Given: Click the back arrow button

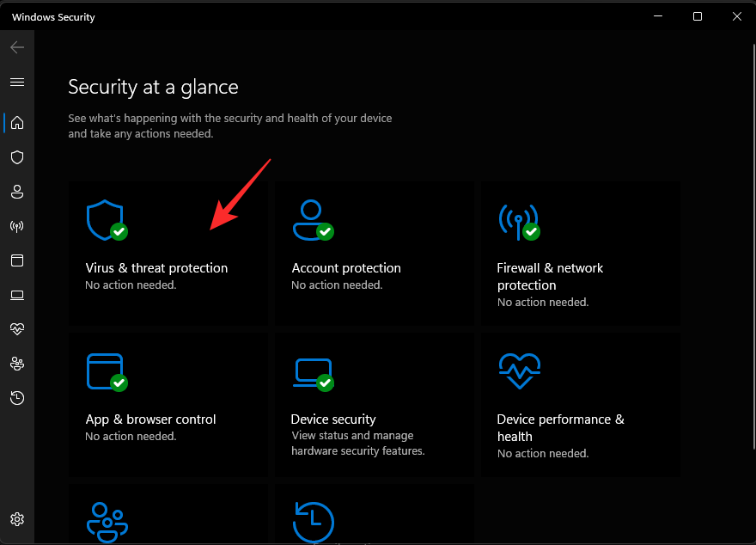Looking at the screenshot, I should tap(17, 47).
